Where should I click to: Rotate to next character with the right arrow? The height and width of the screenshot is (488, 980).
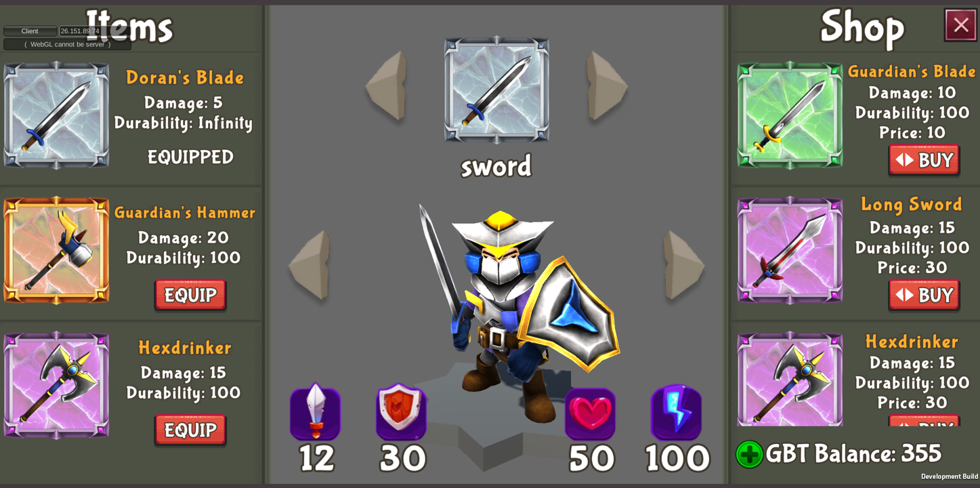(684, 265)
